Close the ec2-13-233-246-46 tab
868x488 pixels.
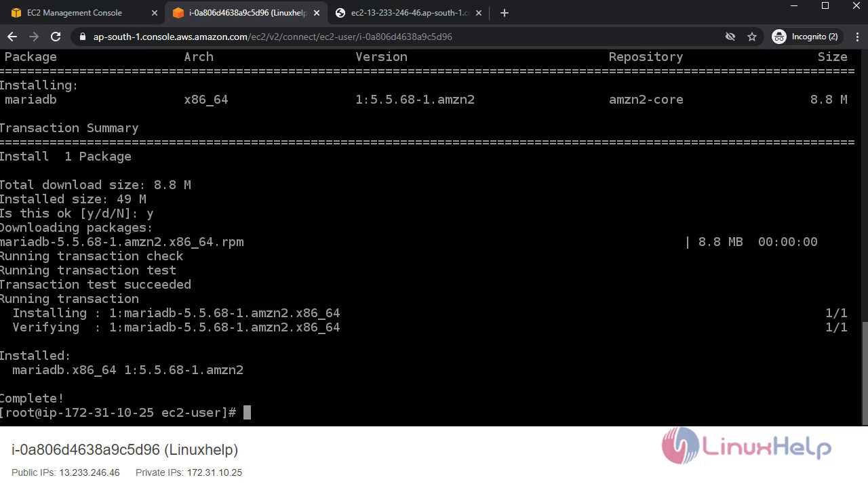pyautogui.click(x=479, y=13)
